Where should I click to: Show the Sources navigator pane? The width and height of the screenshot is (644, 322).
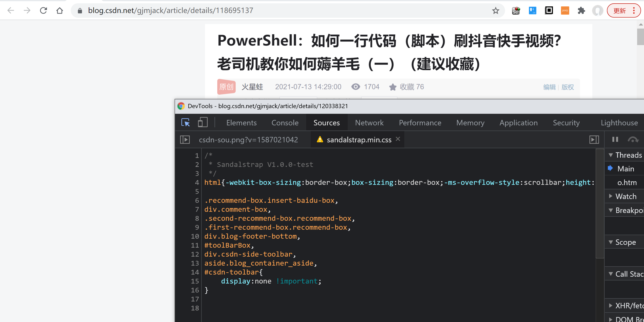(x=185, y=140)
